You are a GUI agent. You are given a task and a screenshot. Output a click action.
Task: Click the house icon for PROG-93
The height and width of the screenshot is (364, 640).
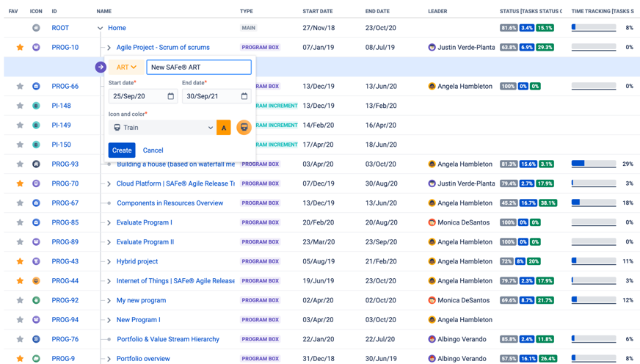point(36,164)
